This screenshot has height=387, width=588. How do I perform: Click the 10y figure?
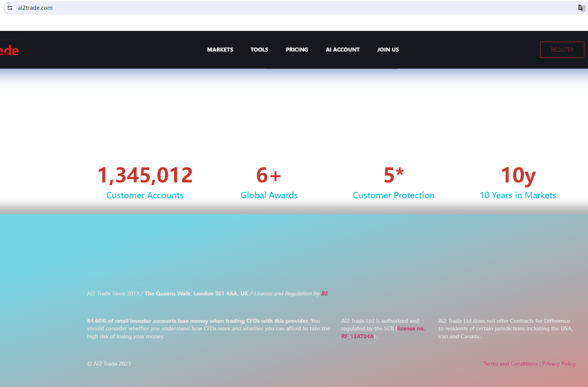[518, 176]
